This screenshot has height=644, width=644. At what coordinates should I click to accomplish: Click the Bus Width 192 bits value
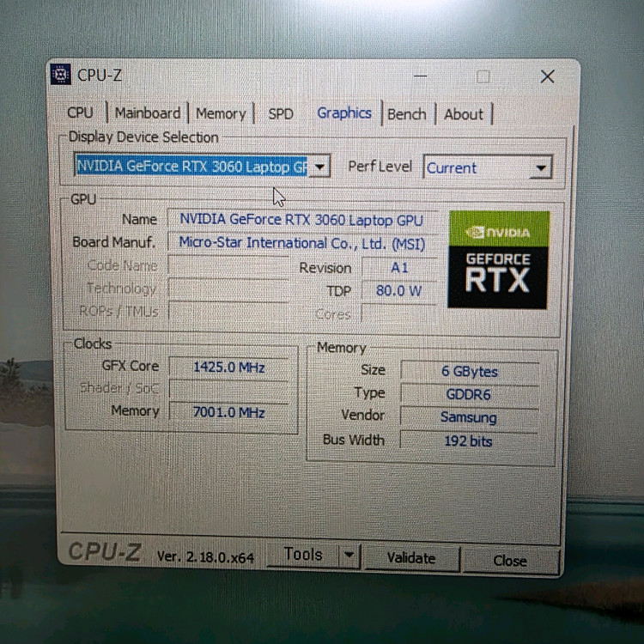pyautogui.click(x=470, y=441)
